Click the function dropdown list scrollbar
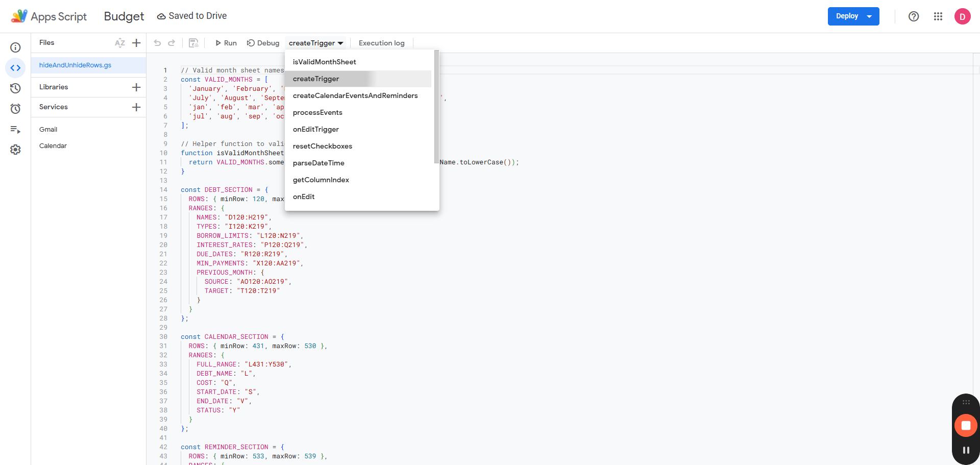Image resolution: width=980 pixels, height=465 pixels. 436,107
